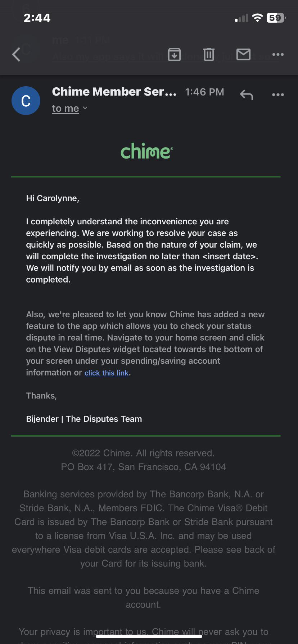The height and width of the screenshot is (644, 298).
Task: Tap the "Hi Carolynne," greeting line
Action: point(53,198)
